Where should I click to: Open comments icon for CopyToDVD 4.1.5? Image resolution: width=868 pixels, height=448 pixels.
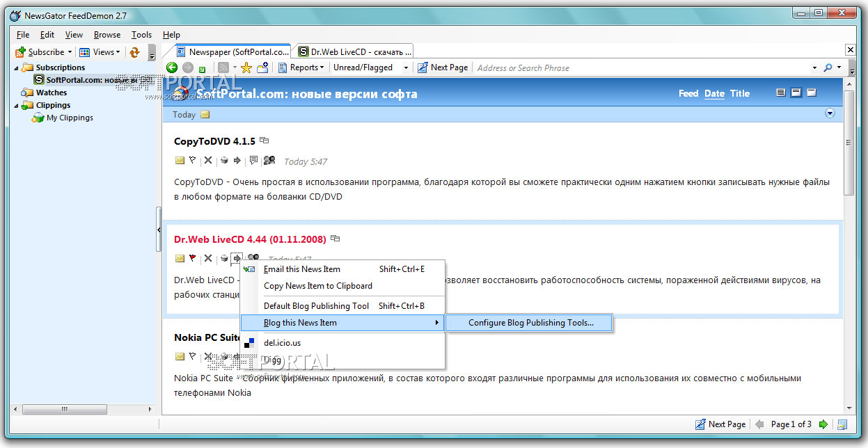(x=253, y=161)
